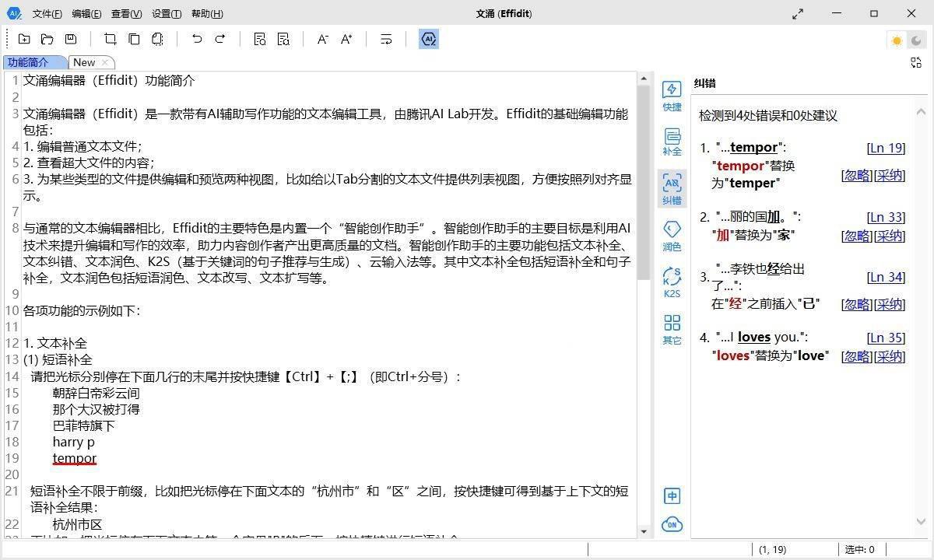The width and height of the screenshot is (934, 560).
Task: Click the line 'harry p' in editor
Action: coord(74,442)
